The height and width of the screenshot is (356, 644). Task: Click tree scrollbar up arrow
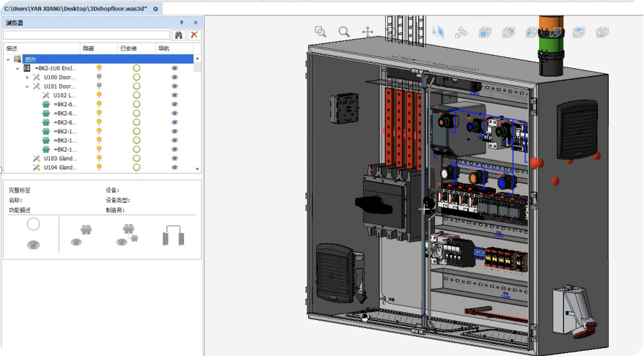tap(197, 59)
